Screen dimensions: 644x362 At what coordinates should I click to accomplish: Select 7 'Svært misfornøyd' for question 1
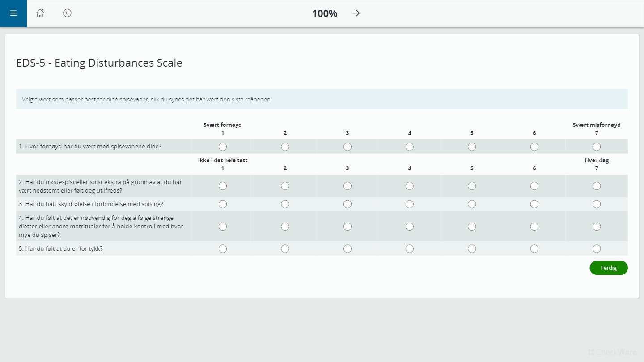pyautogui.click(x=597, y=147)
